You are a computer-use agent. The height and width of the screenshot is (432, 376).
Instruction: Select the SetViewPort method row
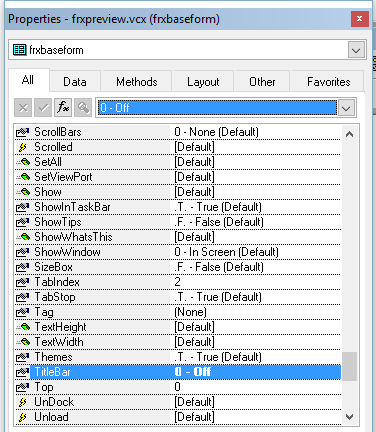pyautogui.click(x=178, y=177)
